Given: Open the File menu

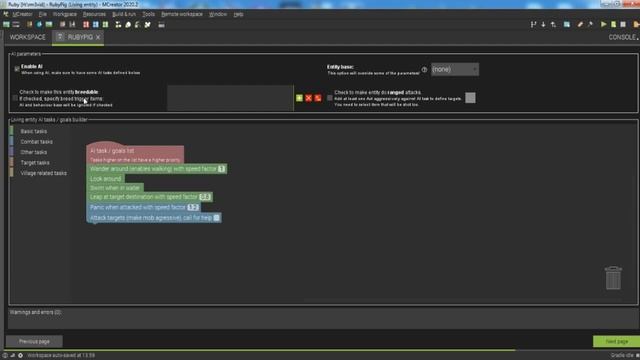Looking at the screenshot, I should [42, 14].
